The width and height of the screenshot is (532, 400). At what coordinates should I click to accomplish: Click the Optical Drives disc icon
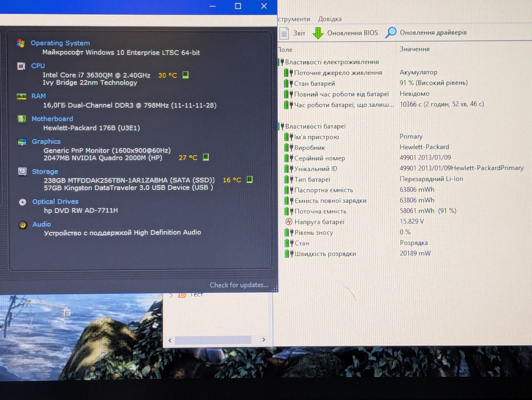(23, 202)
